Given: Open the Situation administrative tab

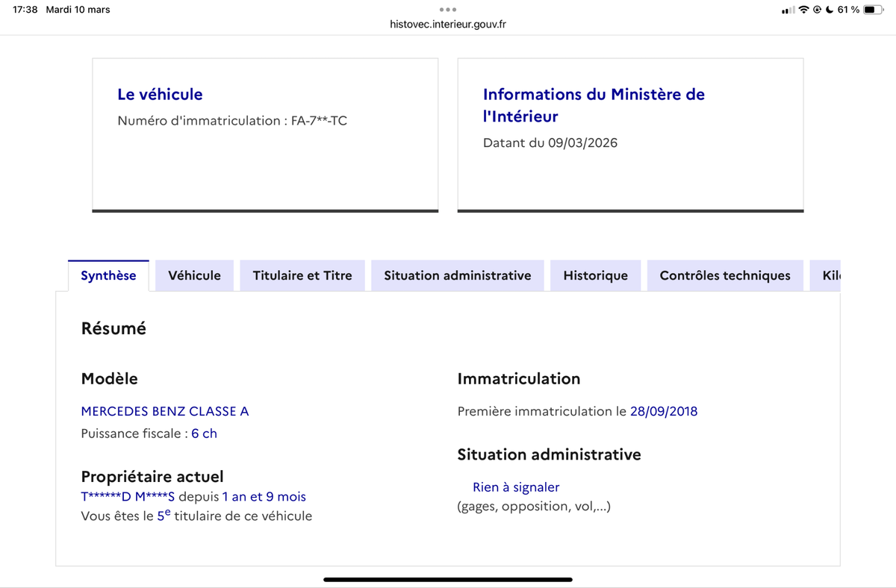Looking at the screenshot, I should pyautogui.click(x=457, y=275).
